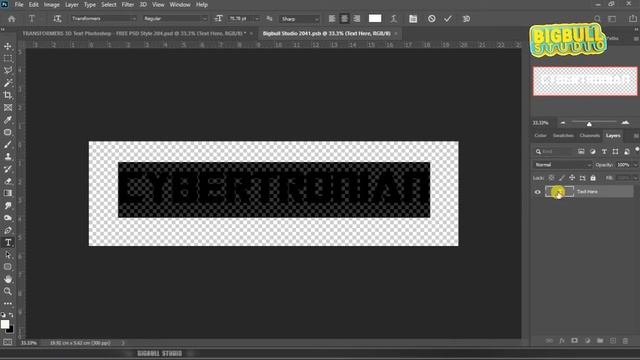Open the font style Regular dropdown
This screenshot has height=360, width=640.
[x=175, y=19]
